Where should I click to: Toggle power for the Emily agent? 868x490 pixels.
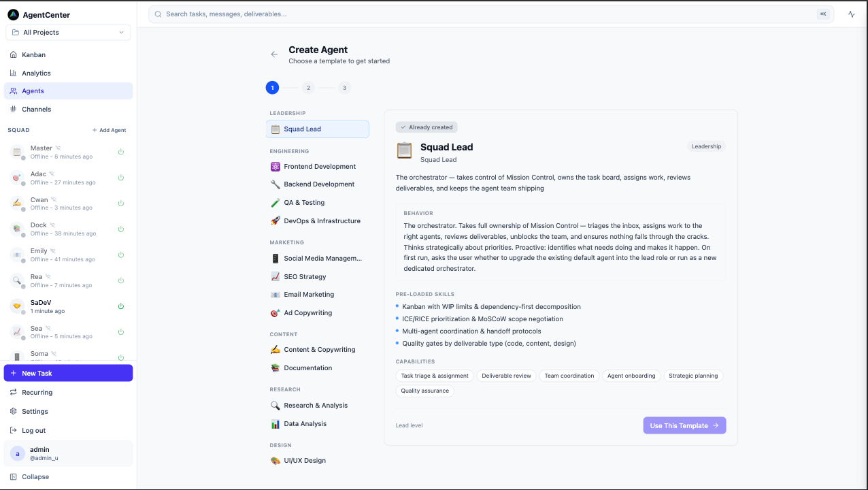click(x=121, y=255)
